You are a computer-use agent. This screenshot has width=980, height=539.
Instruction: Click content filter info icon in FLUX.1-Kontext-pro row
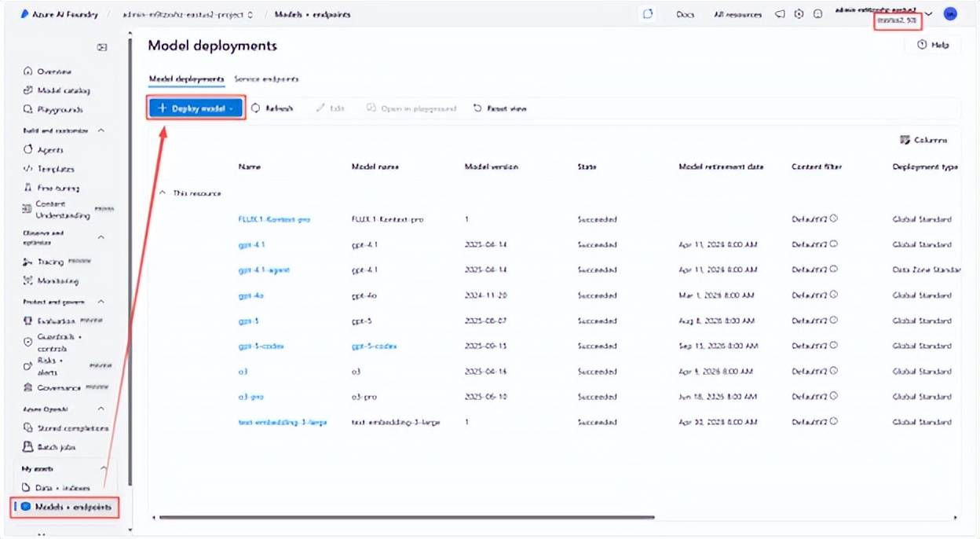(833, 218)
